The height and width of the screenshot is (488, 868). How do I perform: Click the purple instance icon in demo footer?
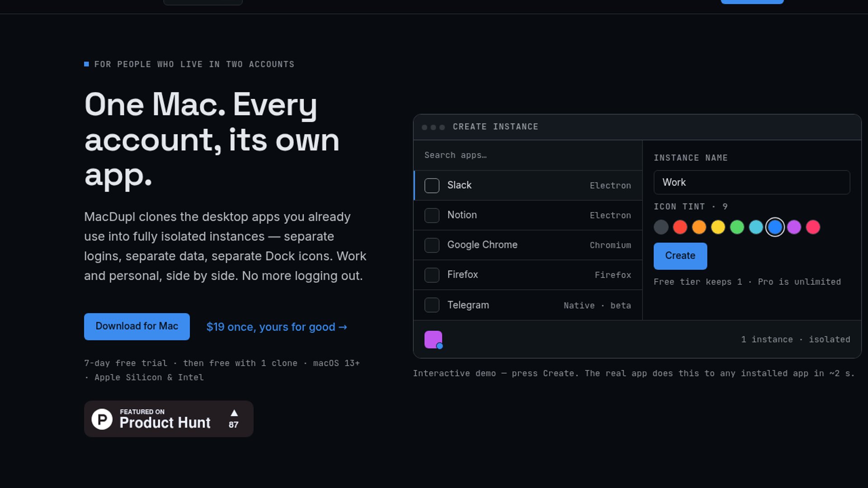[x=433, y=340]
